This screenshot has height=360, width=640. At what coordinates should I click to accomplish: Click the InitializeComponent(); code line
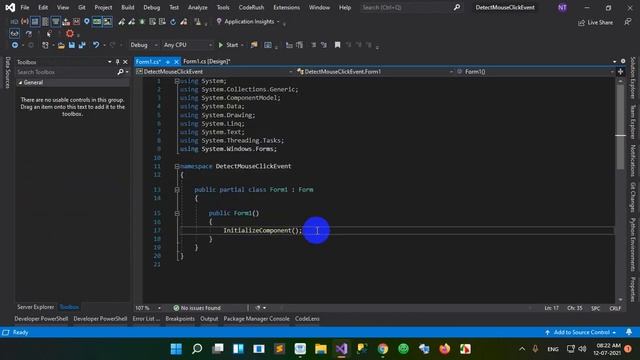[262, 230]
